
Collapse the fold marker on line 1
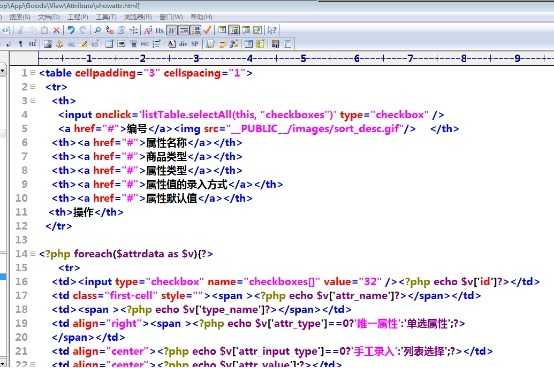click(33, 73)
